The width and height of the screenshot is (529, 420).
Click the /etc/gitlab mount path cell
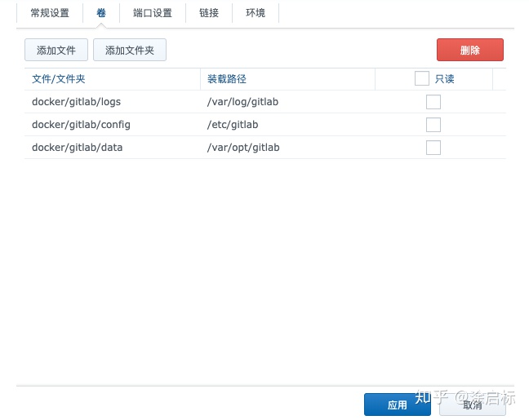233,125
